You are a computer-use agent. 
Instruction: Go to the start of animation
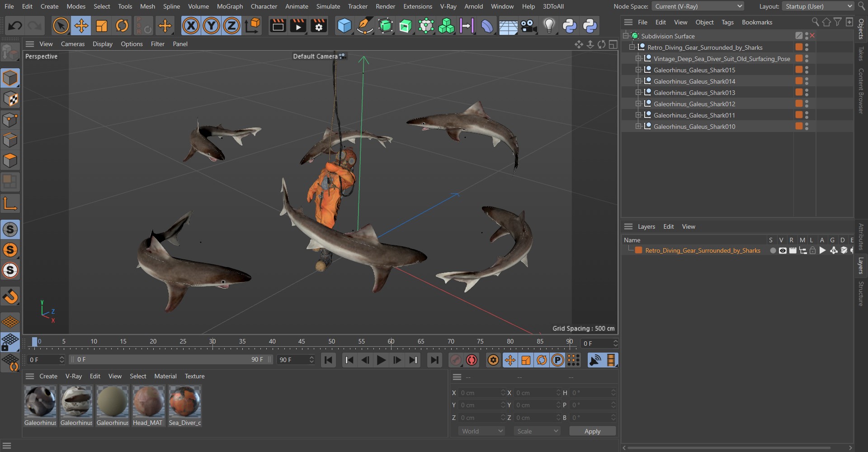[328, 360]
